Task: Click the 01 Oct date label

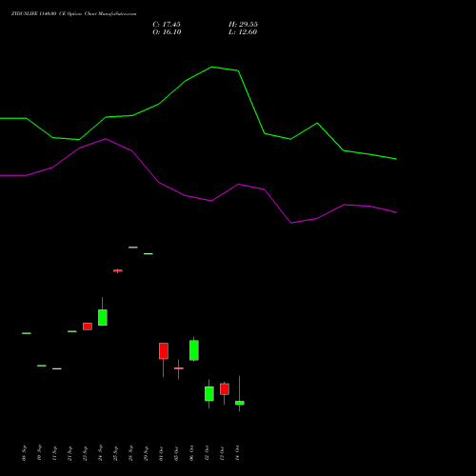Action: pyautogui.click(x=161, y=453)
